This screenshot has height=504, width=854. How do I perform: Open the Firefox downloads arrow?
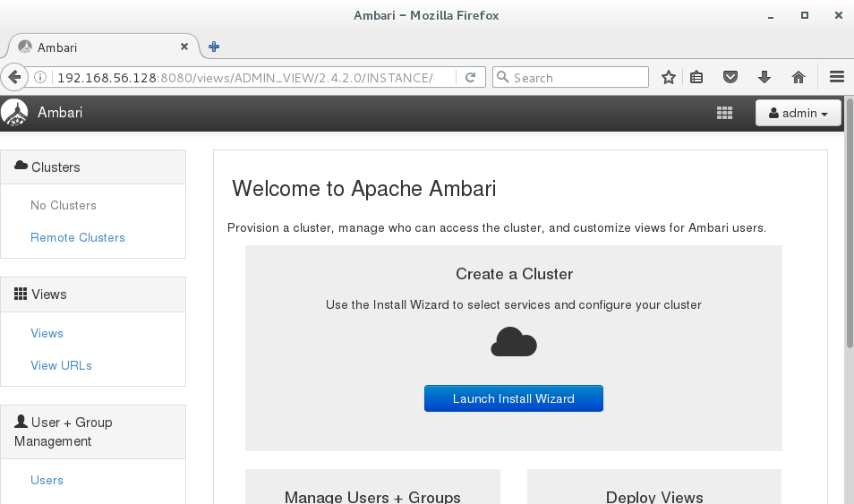point(764,78)
